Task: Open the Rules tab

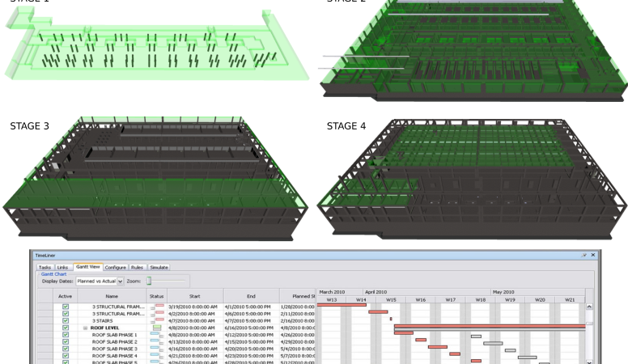Action: (x=138, y=266)
